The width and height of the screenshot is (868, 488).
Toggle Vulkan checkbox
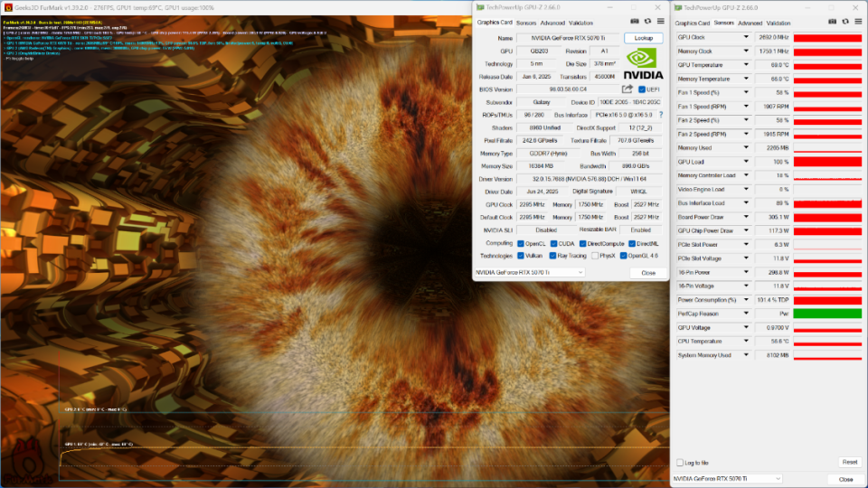521,256
